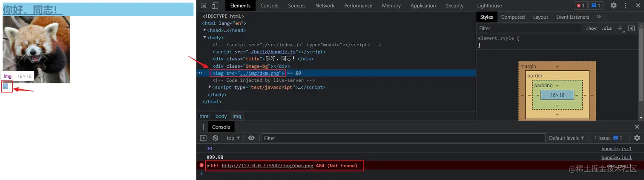Toggle the device toolbar icon

click(x=215, y=6)
